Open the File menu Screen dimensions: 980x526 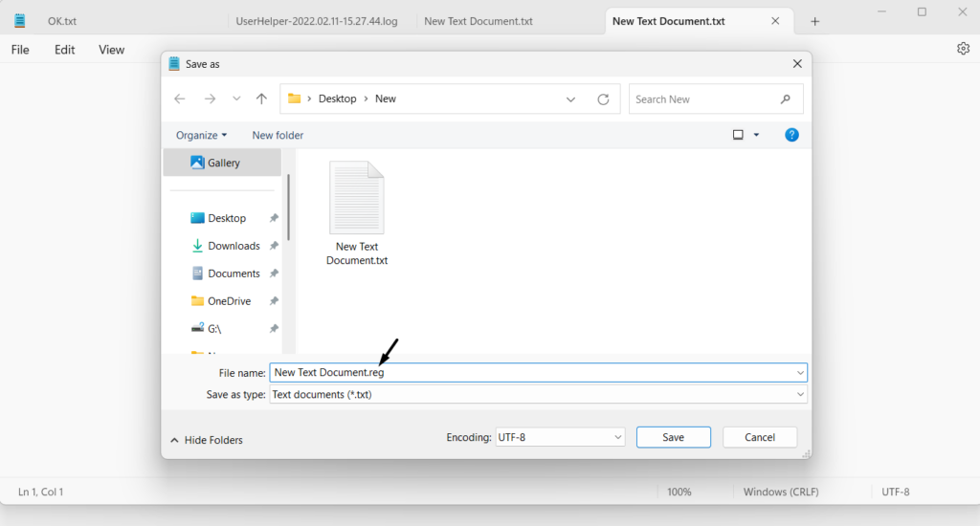[20, 50]
